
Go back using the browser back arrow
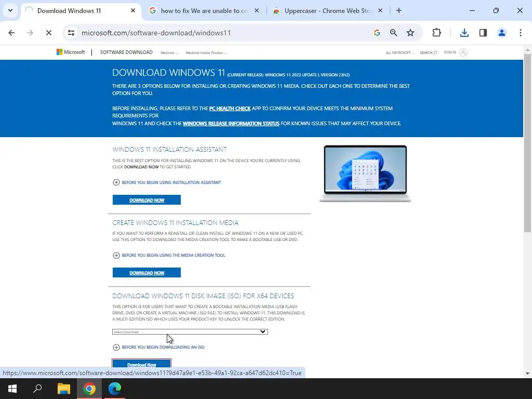coord(11,33)
